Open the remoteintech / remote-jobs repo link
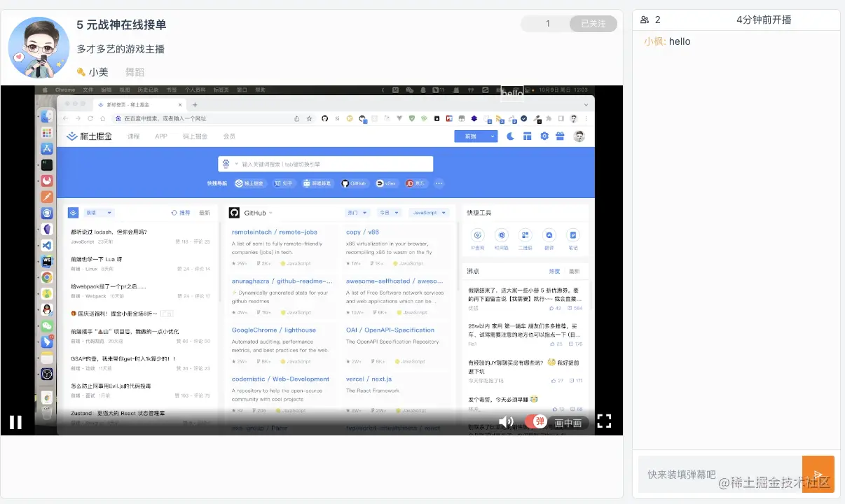 (x=274, y=232)
